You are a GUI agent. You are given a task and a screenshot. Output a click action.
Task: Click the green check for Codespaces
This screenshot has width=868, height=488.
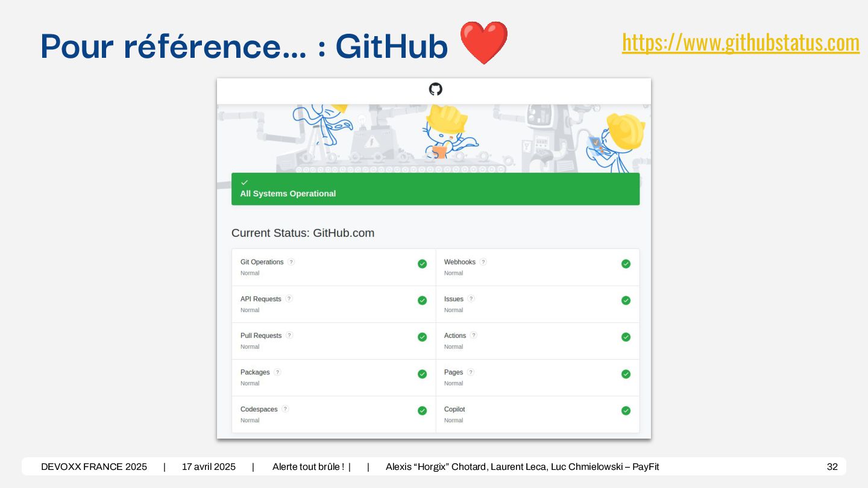pyautogui.click(x=422, y=411)
